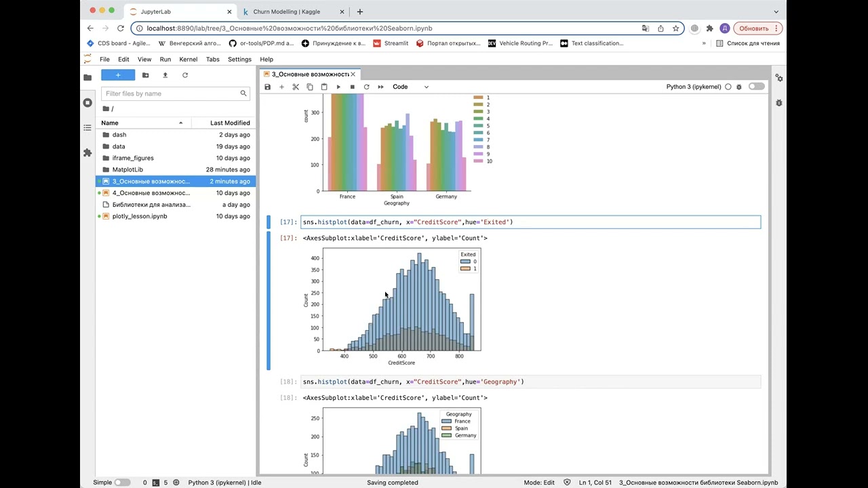
Task: Restart the kernel with circular arrow icon
Action: point(366,87)
